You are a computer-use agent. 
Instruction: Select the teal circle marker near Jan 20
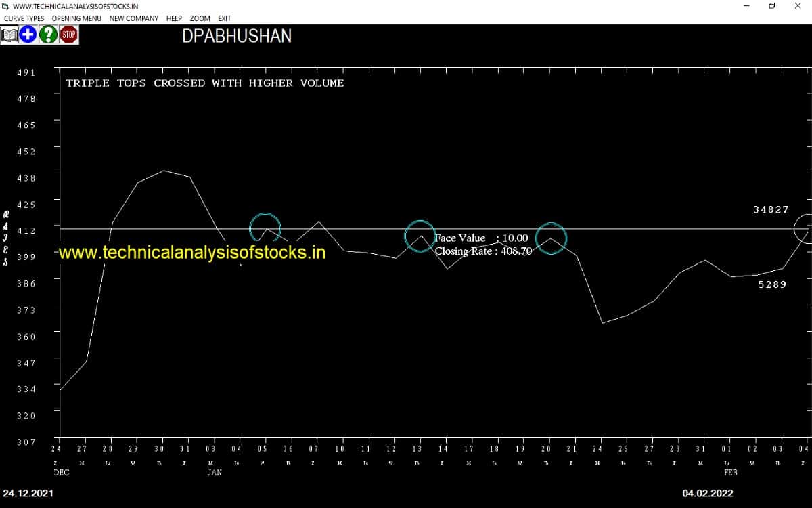551,238
